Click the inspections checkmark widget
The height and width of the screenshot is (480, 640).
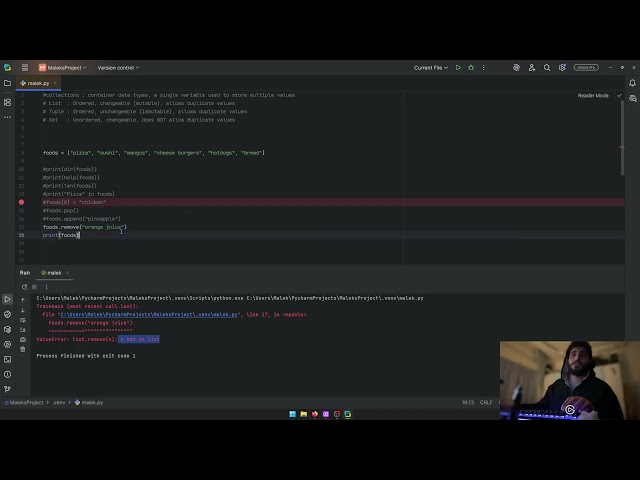(x=619, y=96)
